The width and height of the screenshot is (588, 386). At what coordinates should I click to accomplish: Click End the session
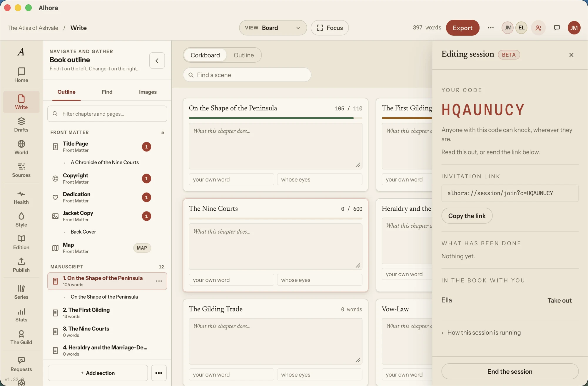pyautogui.click(x=510, y=371)
